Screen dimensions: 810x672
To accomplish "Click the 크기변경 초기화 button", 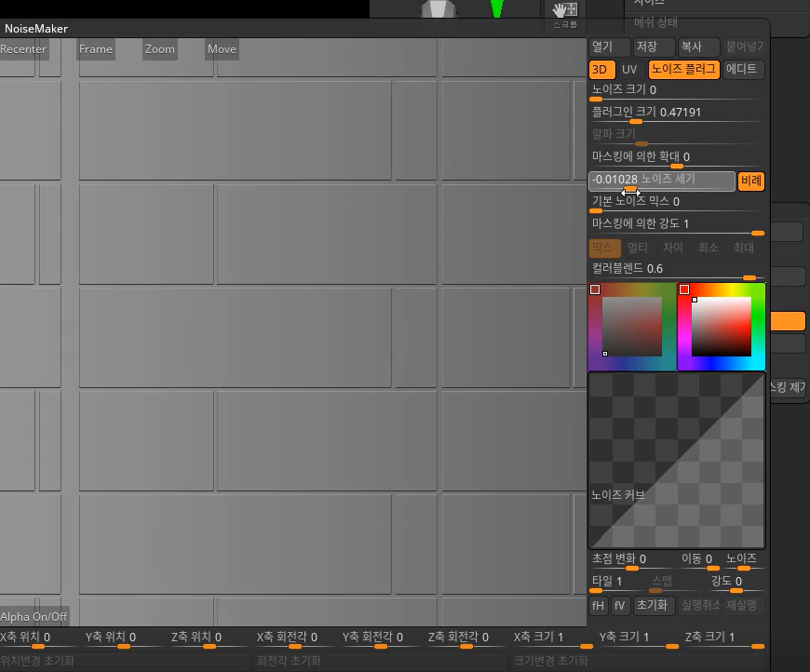I will point(638,661).
